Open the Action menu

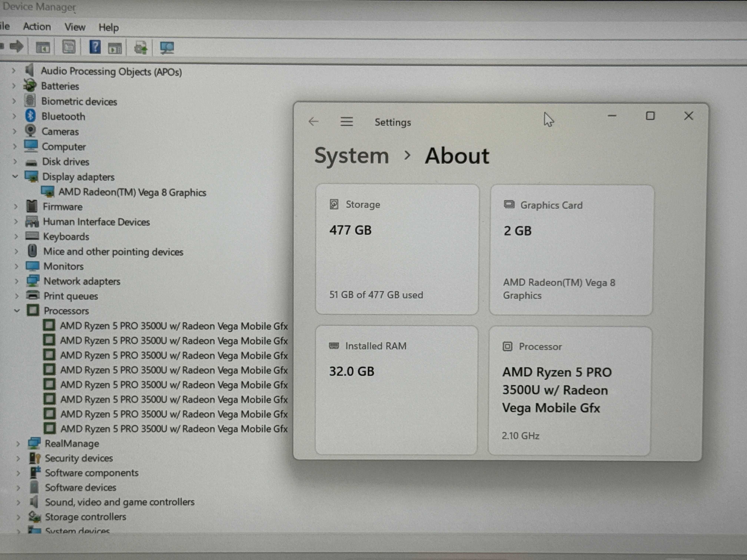[x=37, y=27]
